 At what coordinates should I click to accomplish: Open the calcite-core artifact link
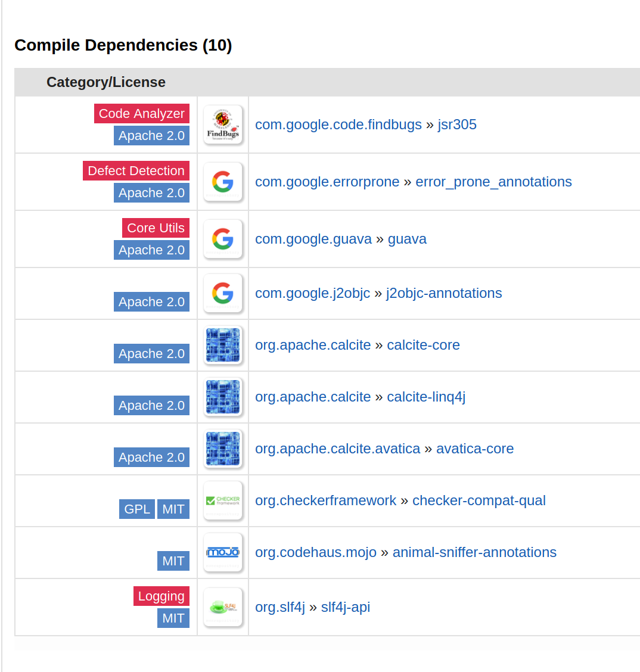pyautogui.click(x=424, y=346)
